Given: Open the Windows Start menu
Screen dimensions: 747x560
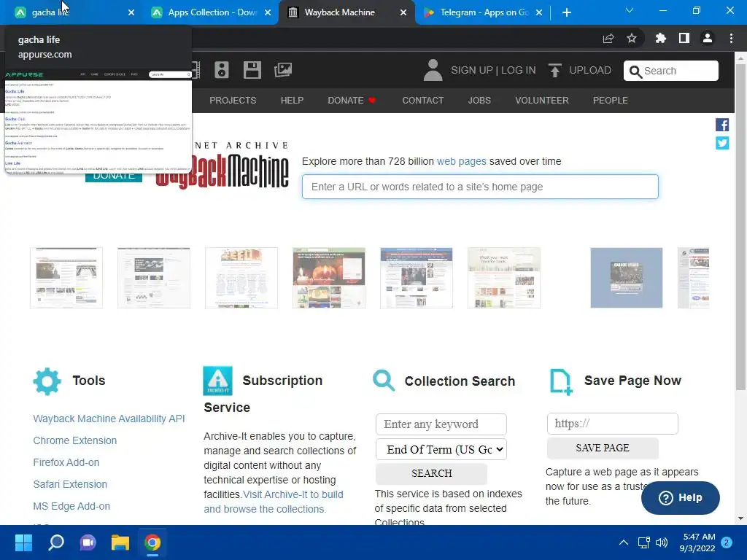Looking at the screenshot, I should coord(23,542).
